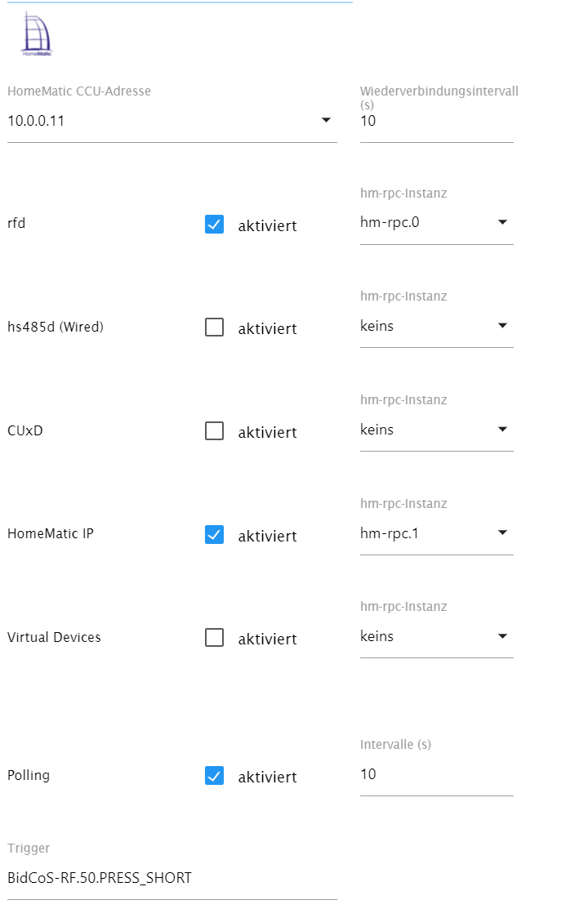The width and height of the screenshot is (588, 909).
Task: Uncheck the rfd aktiviert checkbox
Action: tap(215, 225)
